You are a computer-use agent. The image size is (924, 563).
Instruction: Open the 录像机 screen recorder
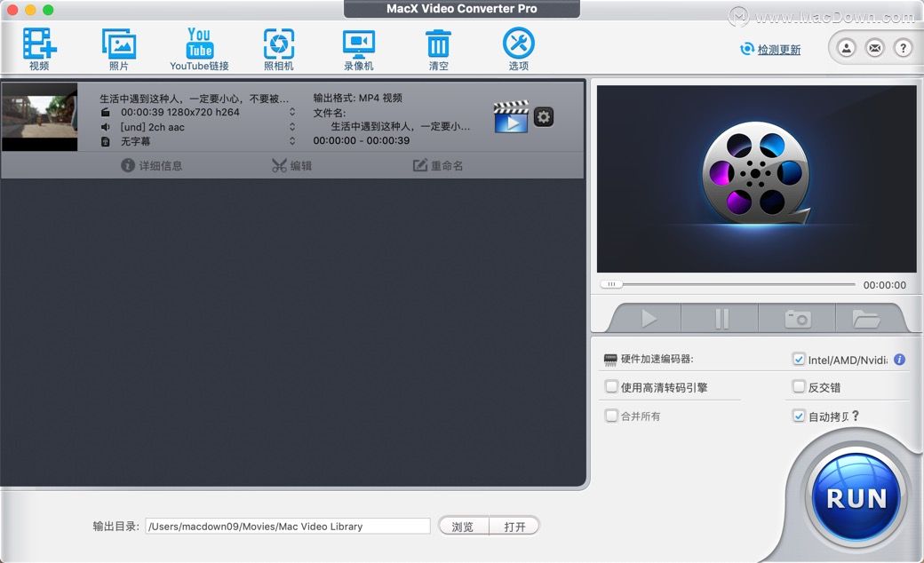359,48
